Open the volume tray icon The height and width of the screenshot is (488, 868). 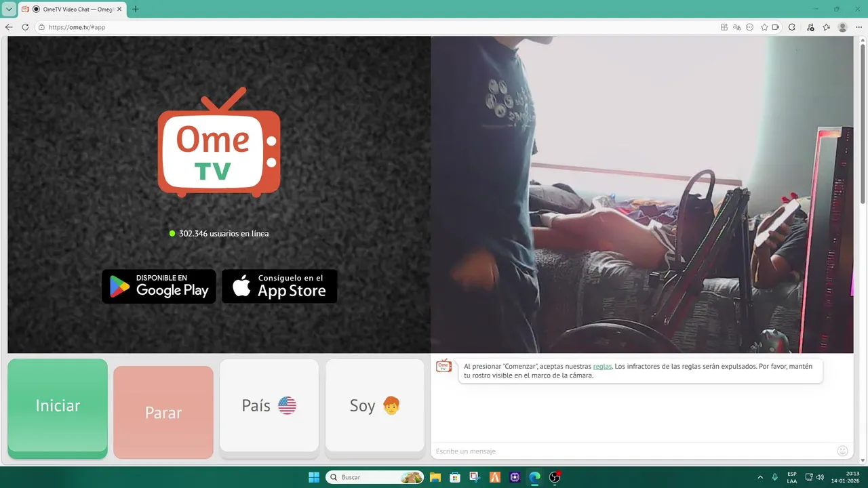pyautogui.click(x=820, y=477)
